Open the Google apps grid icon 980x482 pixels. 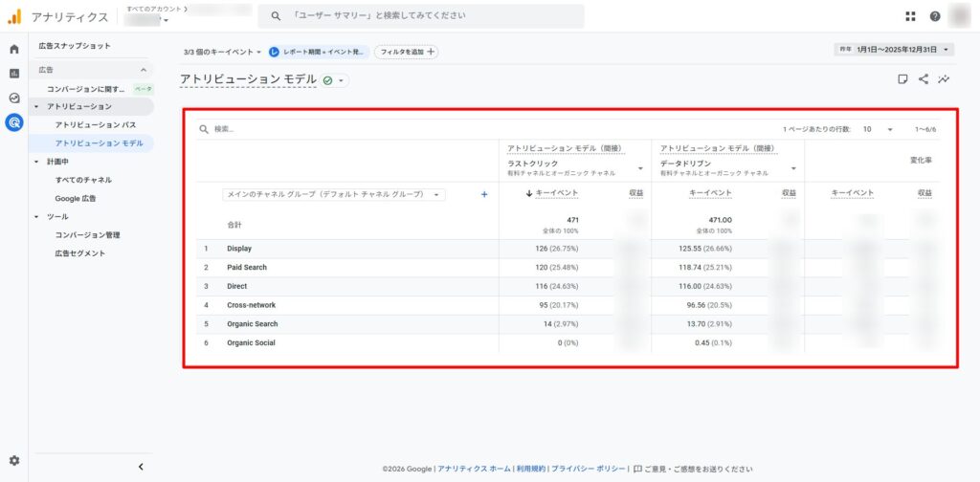coord(910,16)
